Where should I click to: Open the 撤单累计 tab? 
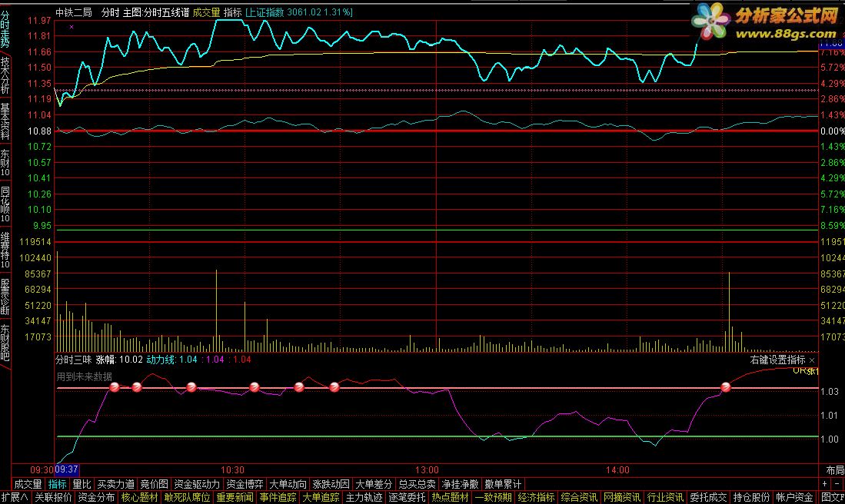point(504,483)
